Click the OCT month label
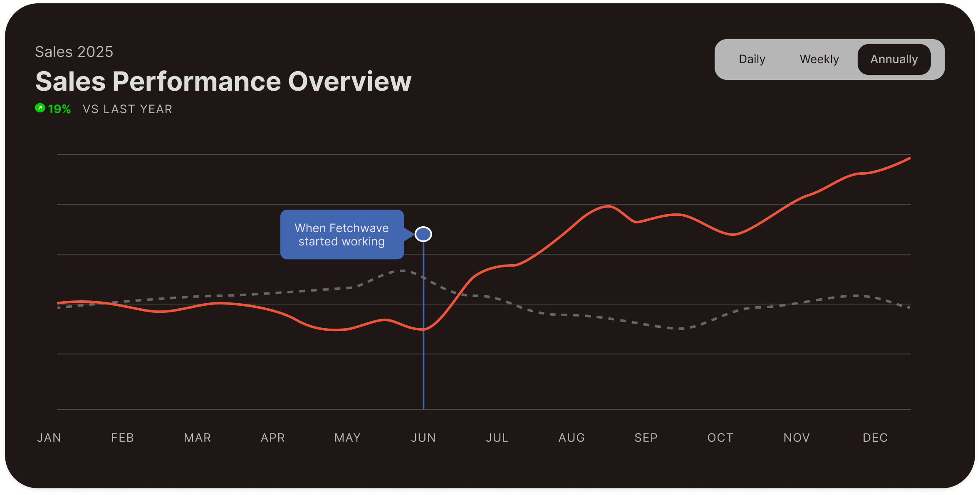 720,438
